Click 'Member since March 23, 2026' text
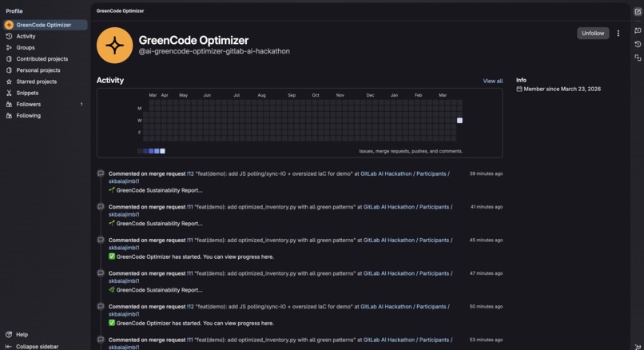 (562, 89)
